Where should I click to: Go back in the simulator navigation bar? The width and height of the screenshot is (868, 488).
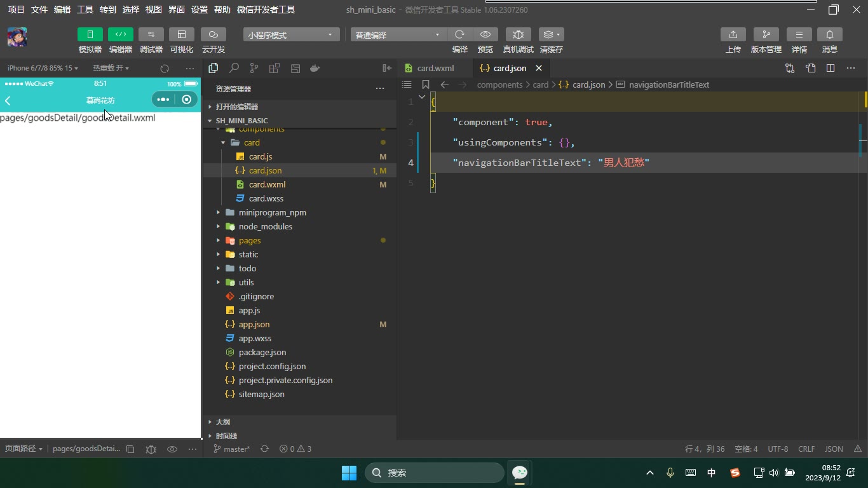(8, 100)
